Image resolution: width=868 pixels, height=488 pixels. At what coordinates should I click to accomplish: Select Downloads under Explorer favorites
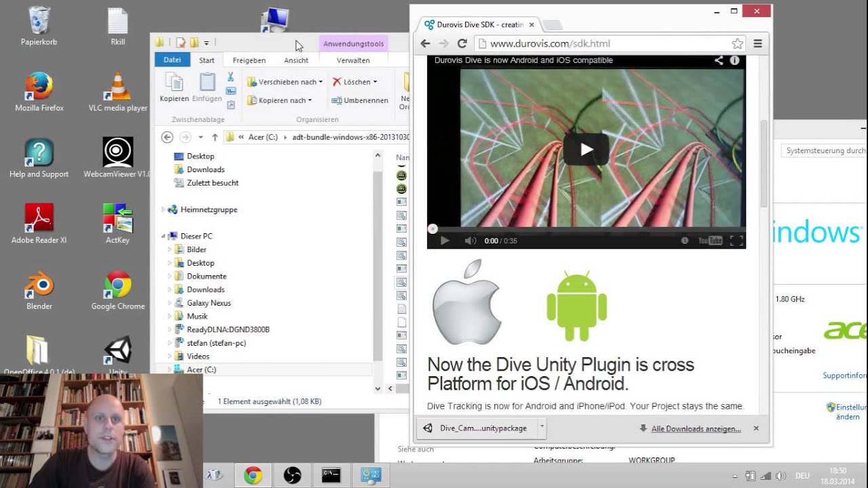(205, 169)
